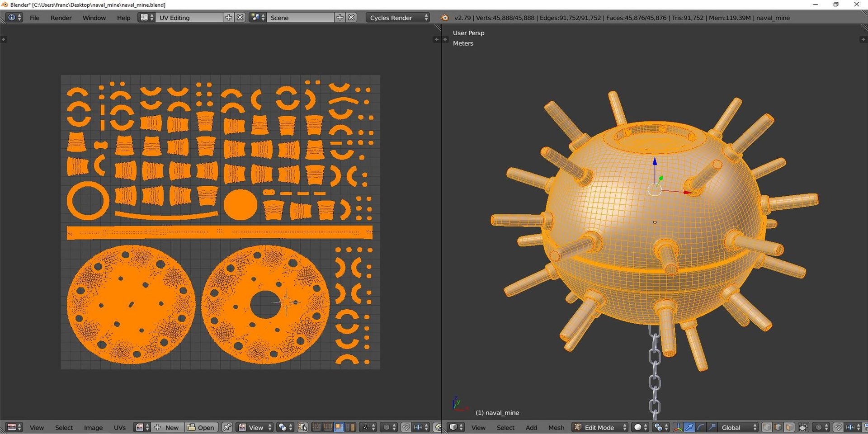Screen dimensions: 868x434
Task: Open the Help menu
Action: tap(123, 18)
